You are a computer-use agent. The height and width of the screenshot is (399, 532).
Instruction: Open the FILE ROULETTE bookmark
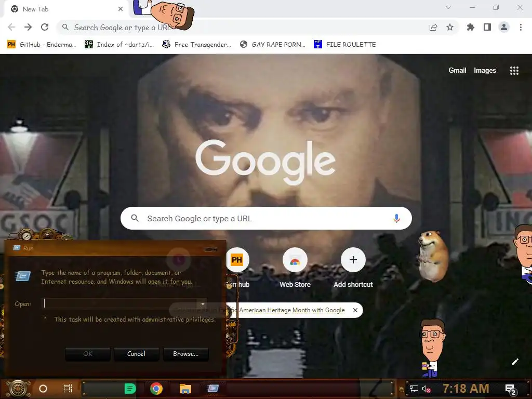[x=345, y=45]
